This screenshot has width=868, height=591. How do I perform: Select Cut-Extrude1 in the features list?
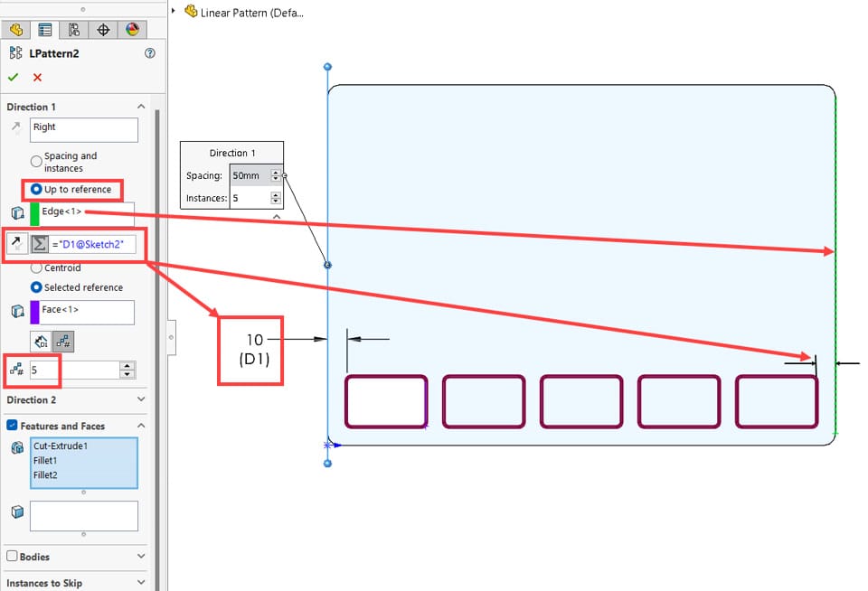pyautogui.click(x=61, y=446)
